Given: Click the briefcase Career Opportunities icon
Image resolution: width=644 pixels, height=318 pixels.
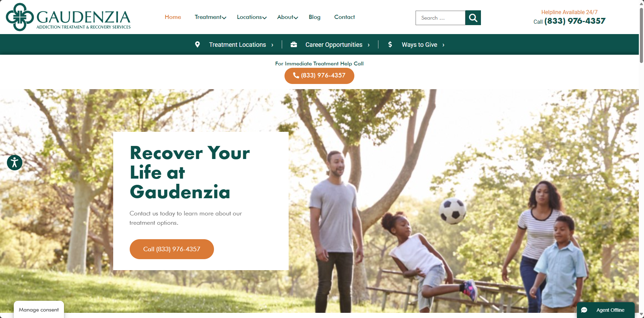Looking at the screenshot, I should coord(294,44).
